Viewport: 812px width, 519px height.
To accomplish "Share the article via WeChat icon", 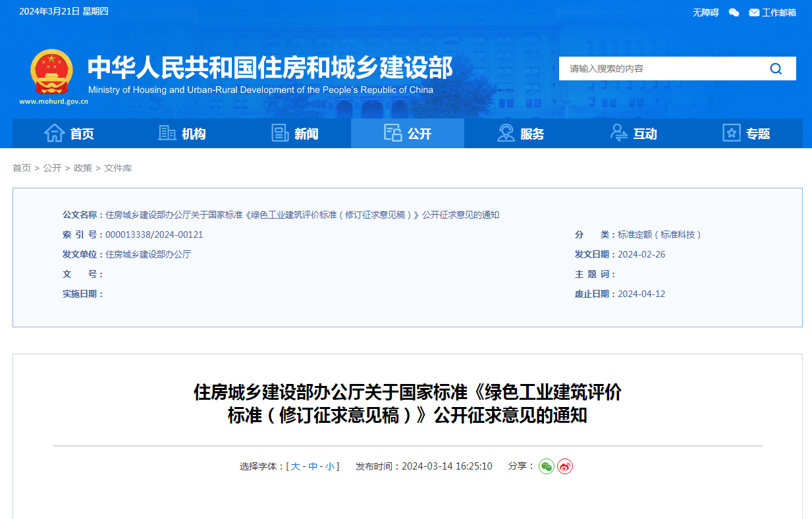I will [546, 466].
